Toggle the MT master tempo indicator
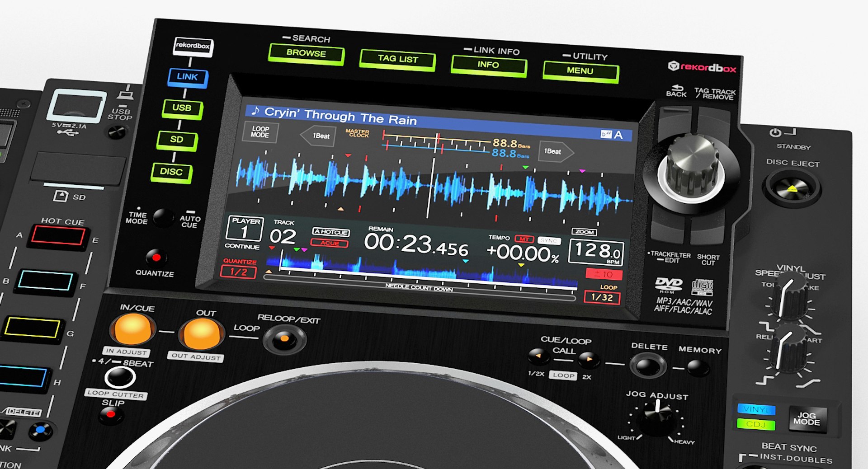 pos(524,239)
